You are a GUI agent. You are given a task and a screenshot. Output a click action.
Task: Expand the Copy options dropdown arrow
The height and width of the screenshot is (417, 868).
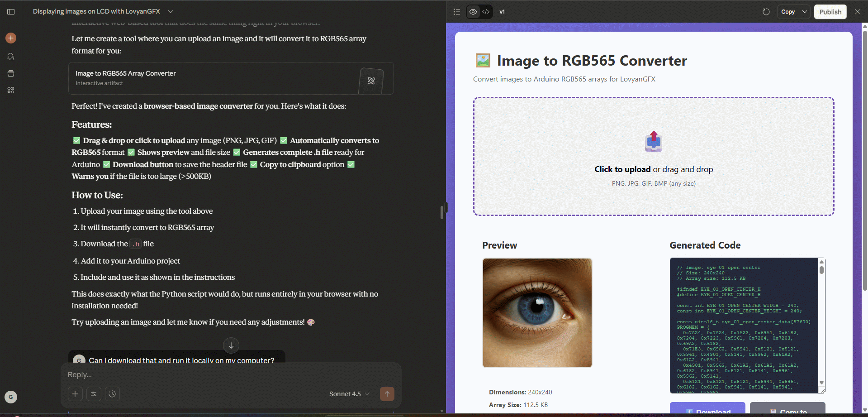pos(804,12)
